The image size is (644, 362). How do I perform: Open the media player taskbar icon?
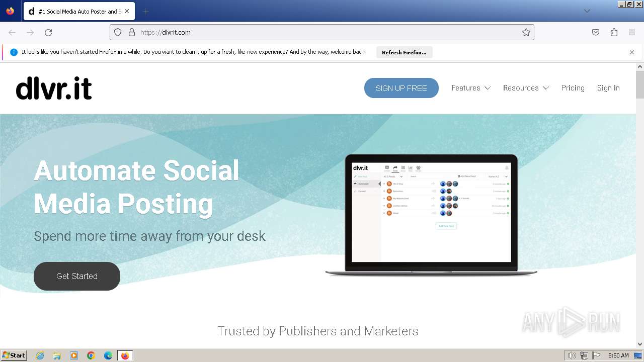click(74, 355)
